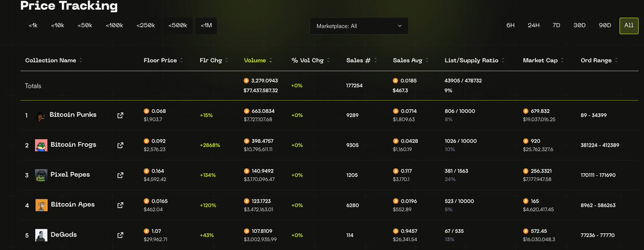Click the +2868% floor change value
Screen dimensions: 644x250
210,145
